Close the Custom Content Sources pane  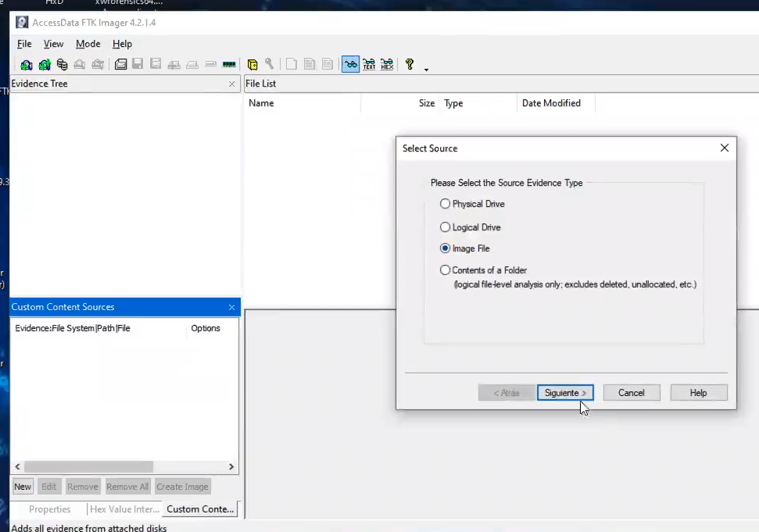tap(231, 307)
